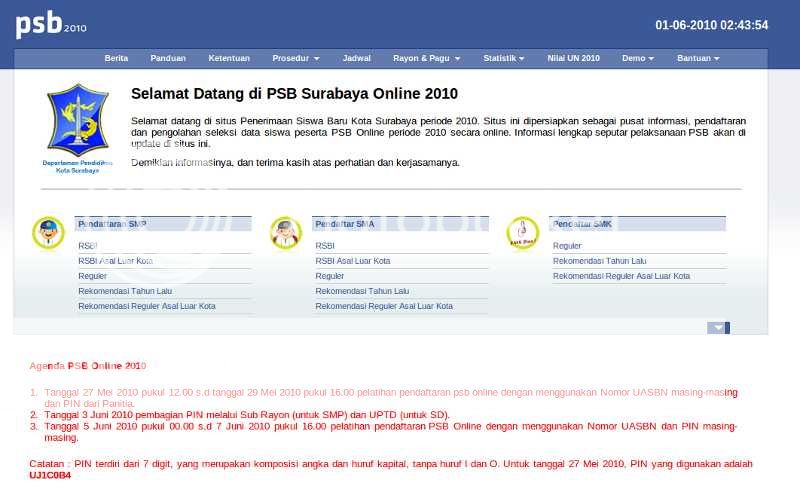
Task: Open the Jadwal menu item
Action: click(x=357, y=58)
